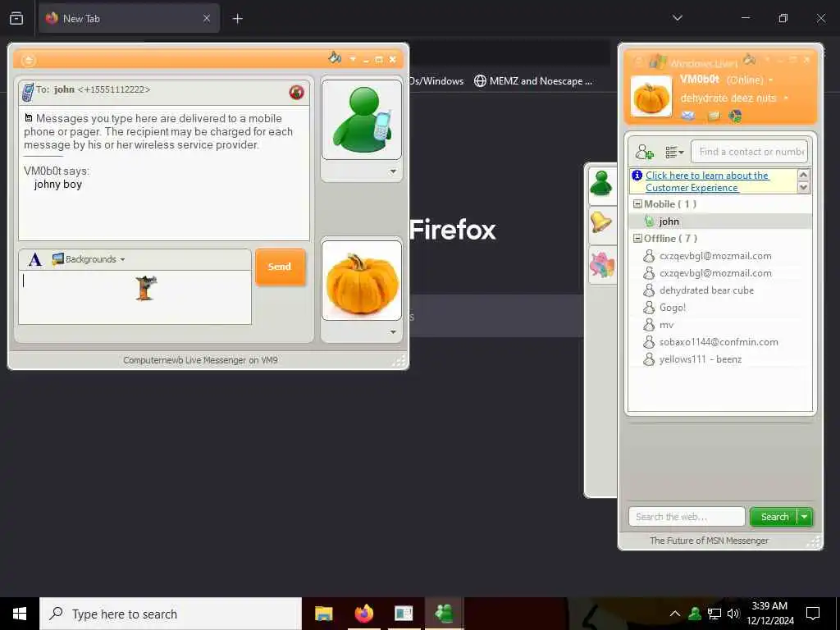Click the Computernewb Live Messenger footer text
Screen dimensions: 840x630
tap(200, 360)
